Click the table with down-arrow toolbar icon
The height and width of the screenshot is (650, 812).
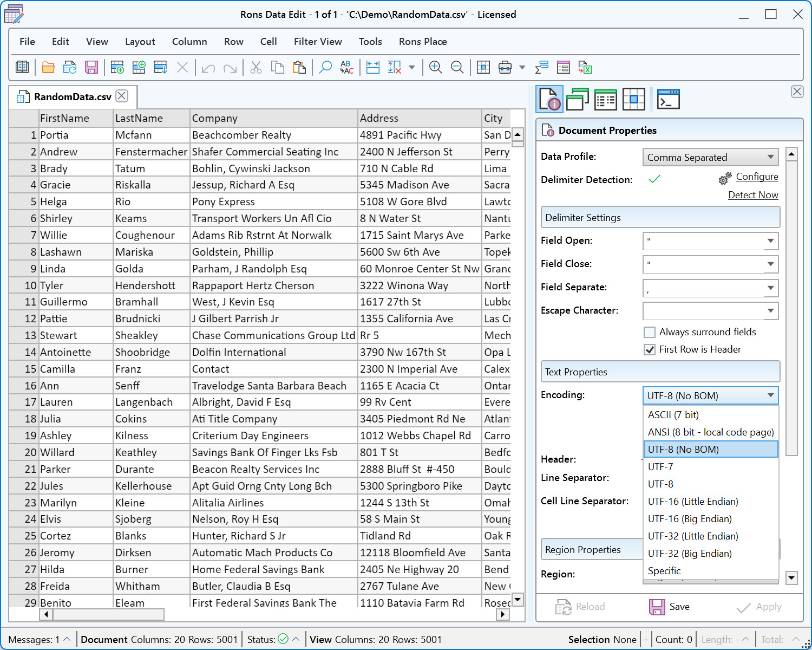tap(161, 67)
